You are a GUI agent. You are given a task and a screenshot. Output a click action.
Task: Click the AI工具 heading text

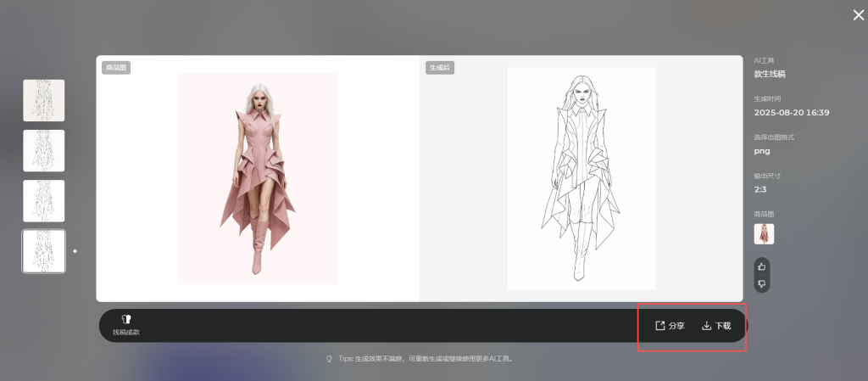[x=765, y=60]
